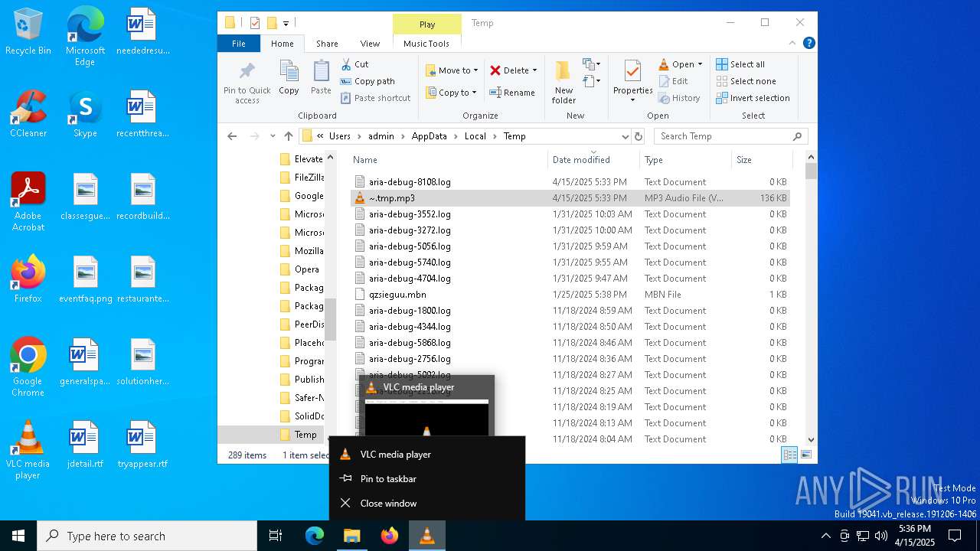Click Copy path in Clipboard group
This screenshot has height=551, width=980.
click(x=367, y=81)
